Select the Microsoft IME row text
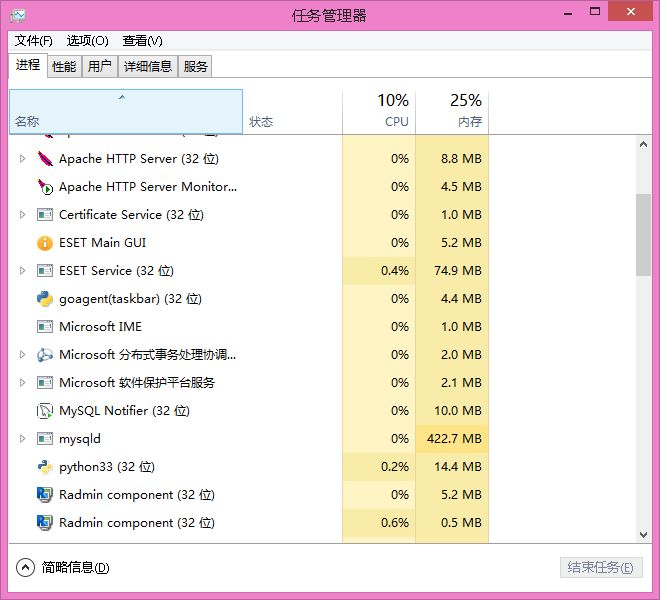The height and width of the screenshot is (600, 660). click(x=100, y=327)
